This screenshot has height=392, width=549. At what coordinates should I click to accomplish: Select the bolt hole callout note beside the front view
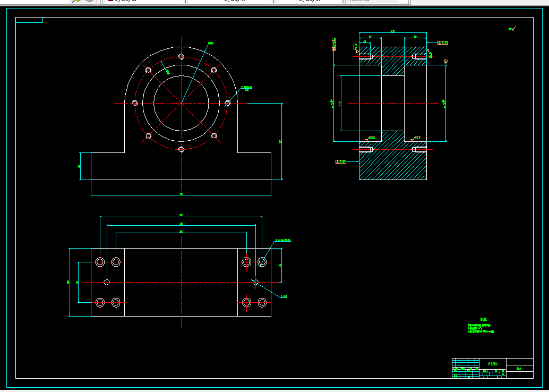[x=247, y=88]
